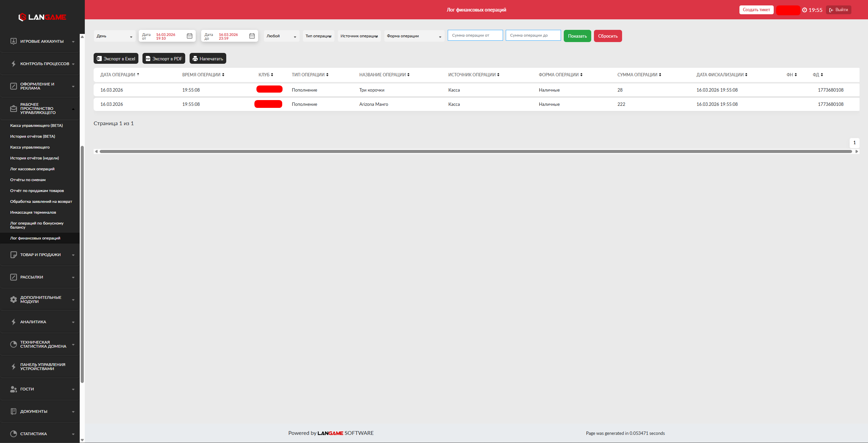Image resolution: width=868 pixels, height=443 pixels.
Task: Expand the Товар и продажи section
Action: (40, 255)
